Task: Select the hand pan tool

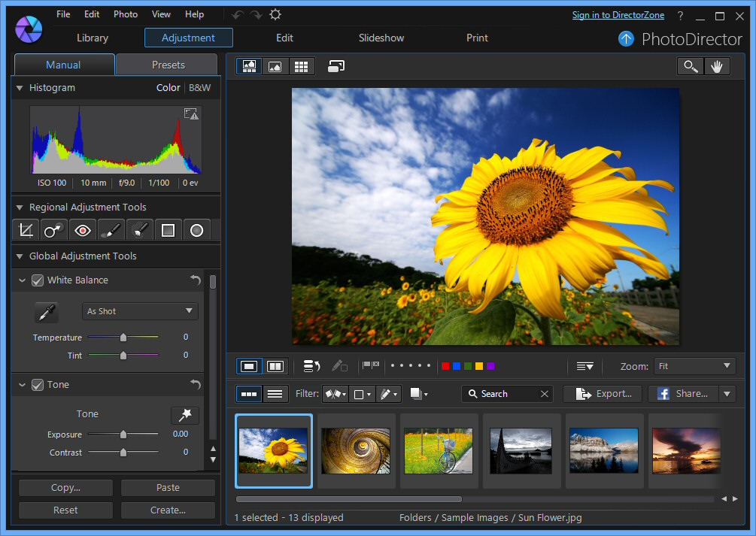Action: (717, 66)
